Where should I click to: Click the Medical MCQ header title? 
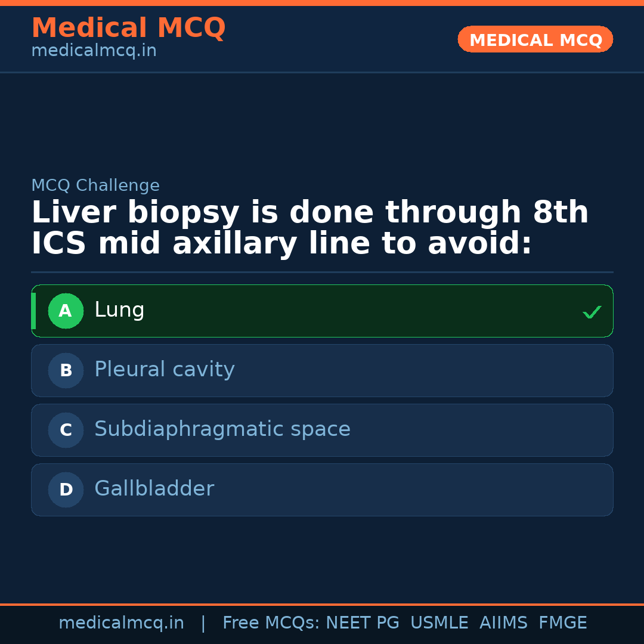(128, 28)
